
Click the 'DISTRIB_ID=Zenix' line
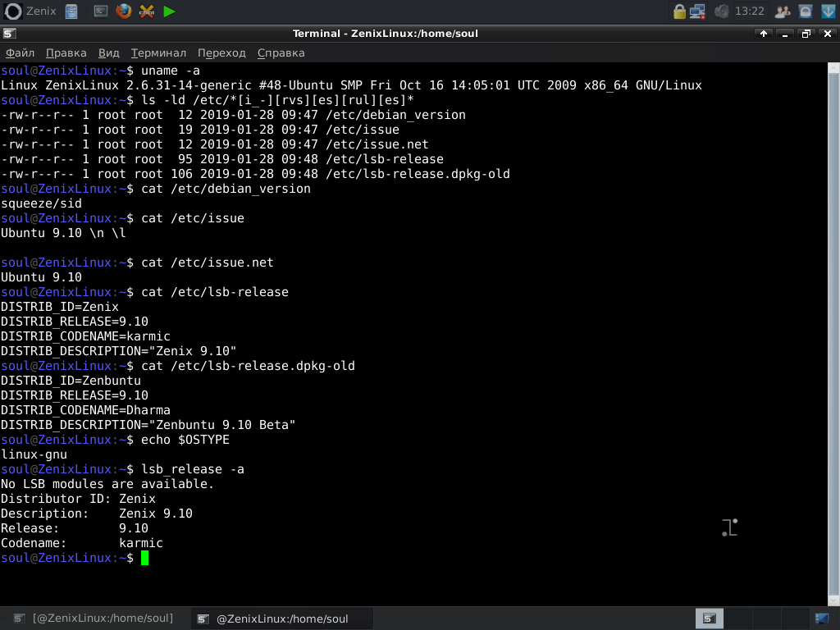pos(59,307)
